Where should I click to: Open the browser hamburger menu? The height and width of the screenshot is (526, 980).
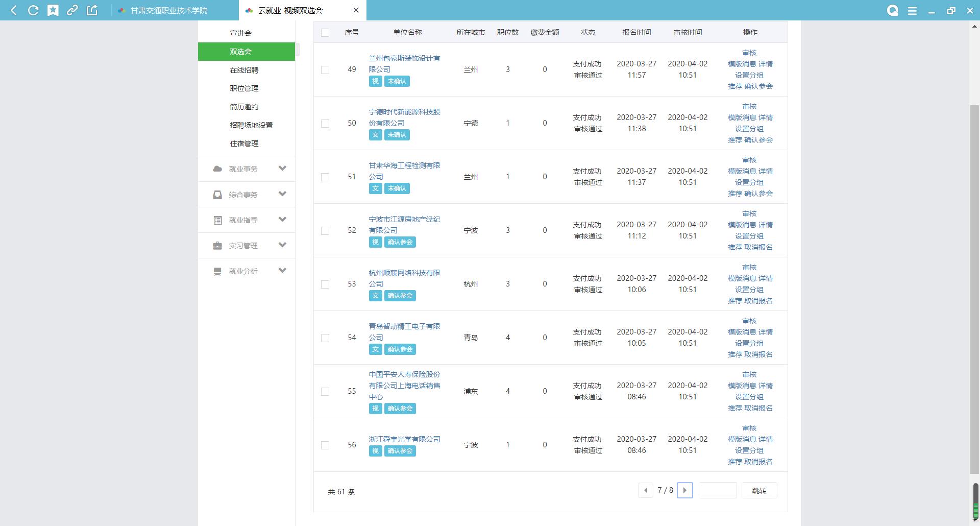[x=912, y=11]
